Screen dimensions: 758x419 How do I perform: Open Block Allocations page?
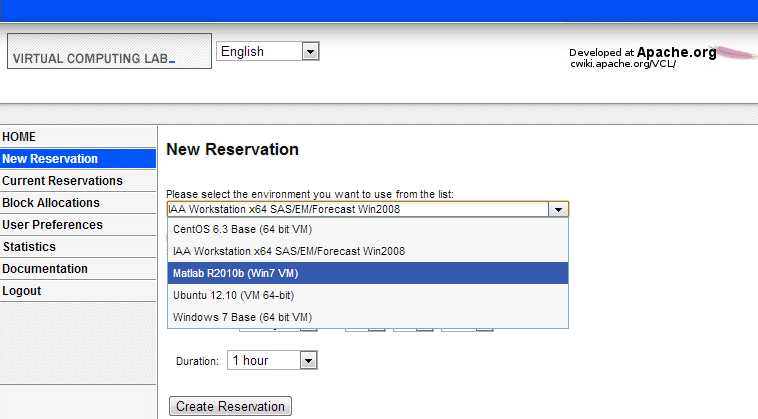point(78,202)
